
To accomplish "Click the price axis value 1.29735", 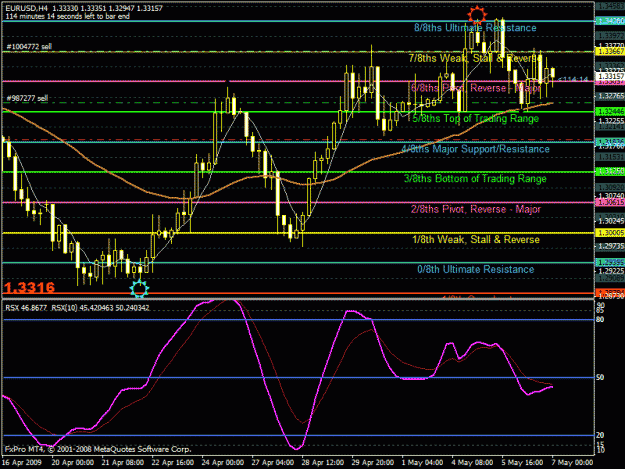I will pyautogui.click(x=611, y=246).
